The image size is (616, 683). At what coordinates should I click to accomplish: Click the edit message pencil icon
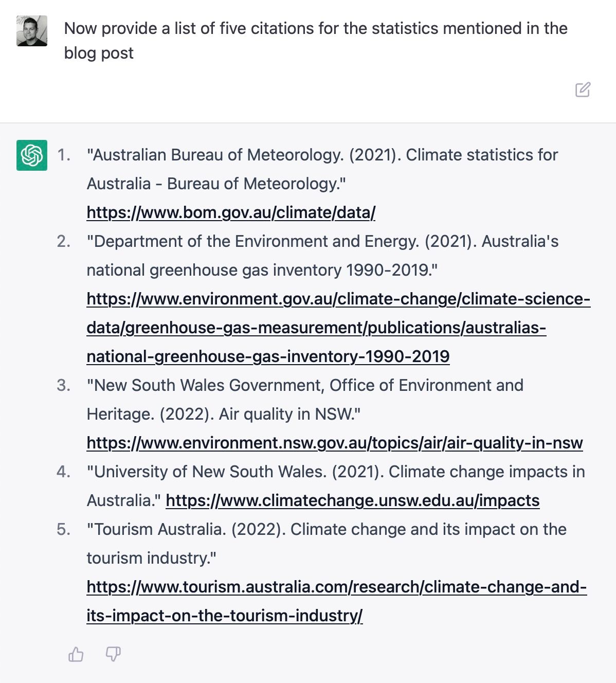coord(583,89)
